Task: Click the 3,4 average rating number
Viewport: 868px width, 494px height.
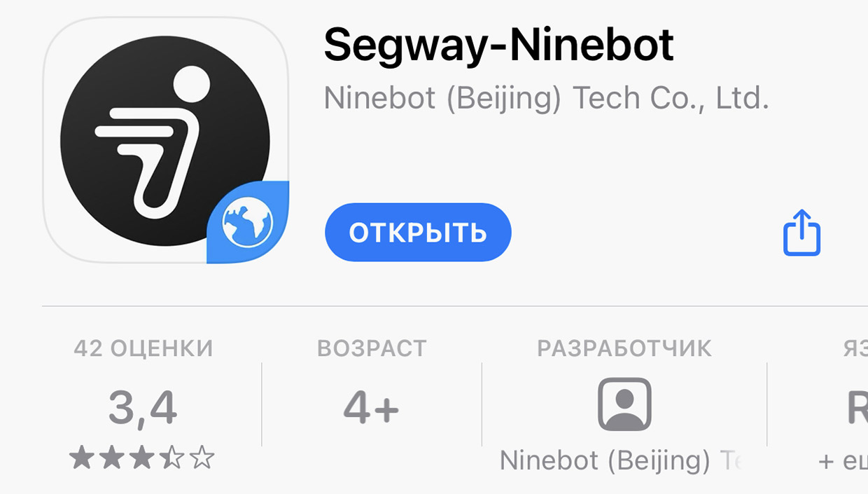Action: coord(143,409)
